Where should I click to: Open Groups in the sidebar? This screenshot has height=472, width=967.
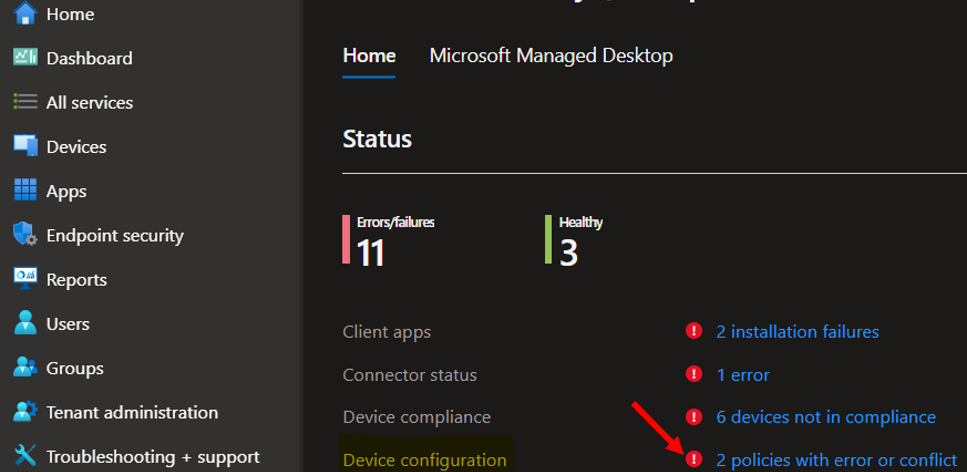(75, 368)
